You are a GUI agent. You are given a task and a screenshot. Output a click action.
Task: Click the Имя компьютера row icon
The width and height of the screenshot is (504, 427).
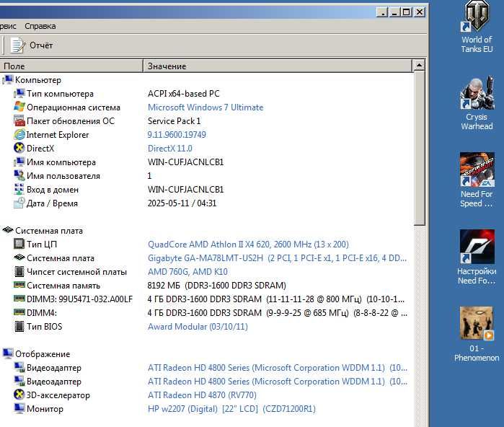coord(19,162)
